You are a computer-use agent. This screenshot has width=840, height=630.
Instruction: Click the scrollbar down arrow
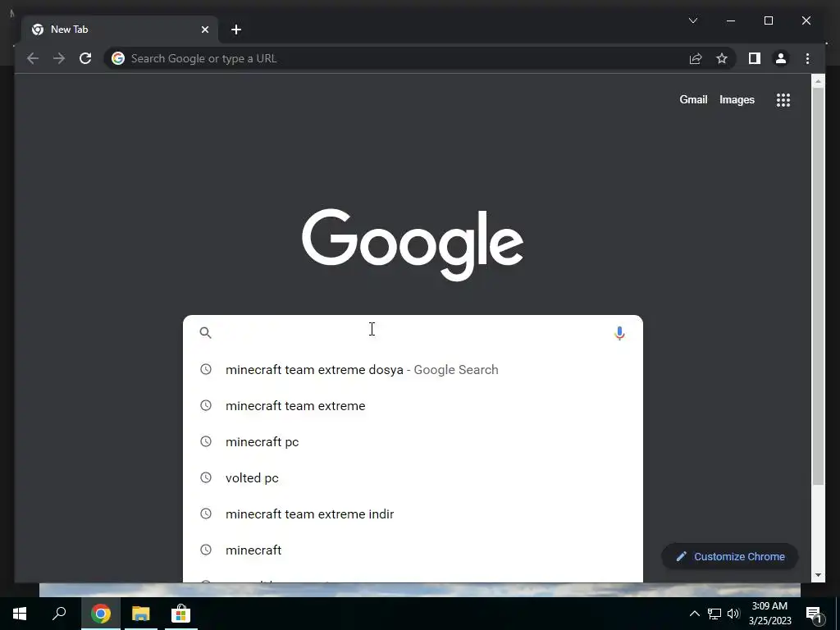[x=818, y=575]
